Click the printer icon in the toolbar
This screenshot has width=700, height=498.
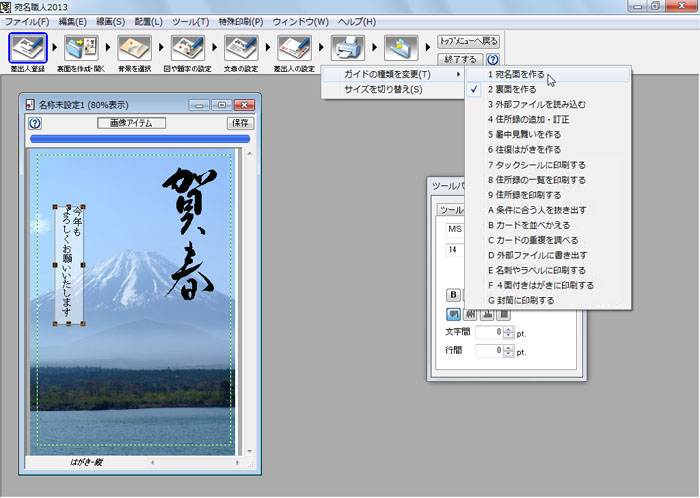click(x=346, y=46)
